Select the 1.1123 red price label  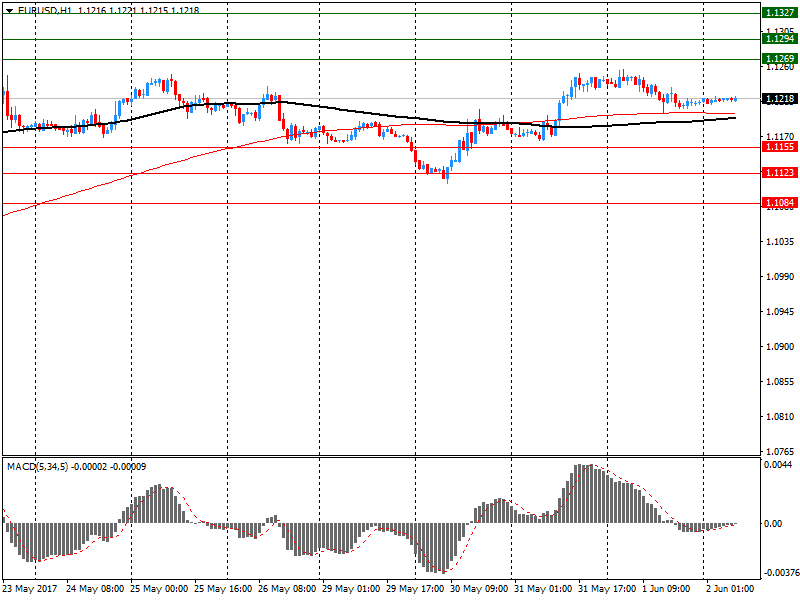779,172
